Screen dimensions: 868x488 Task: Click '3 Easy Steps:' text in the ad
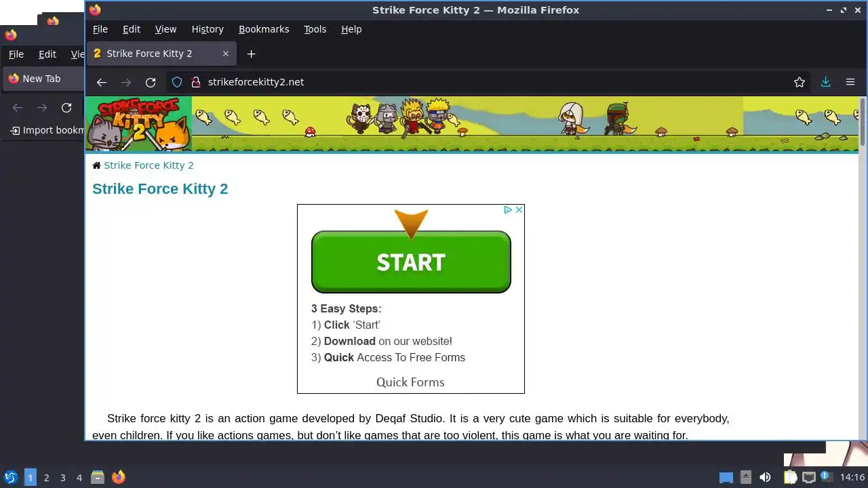tap(347, 308)
